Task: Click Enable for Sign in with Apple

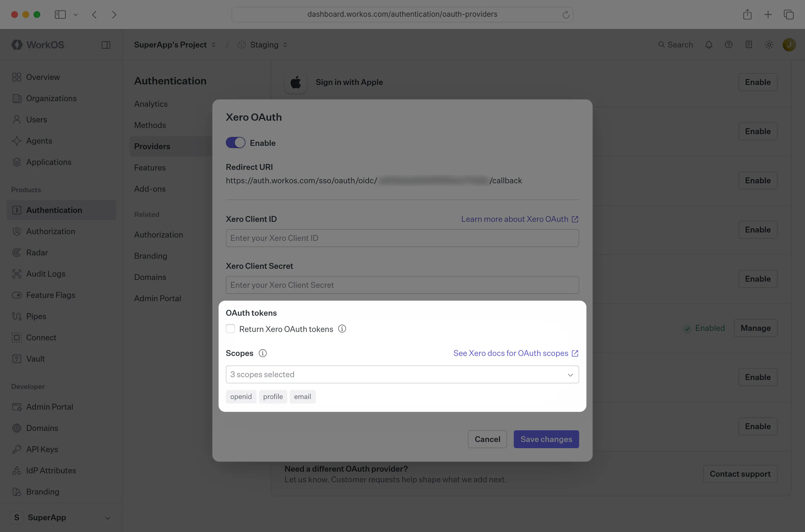Action: [x=758, y=82]
